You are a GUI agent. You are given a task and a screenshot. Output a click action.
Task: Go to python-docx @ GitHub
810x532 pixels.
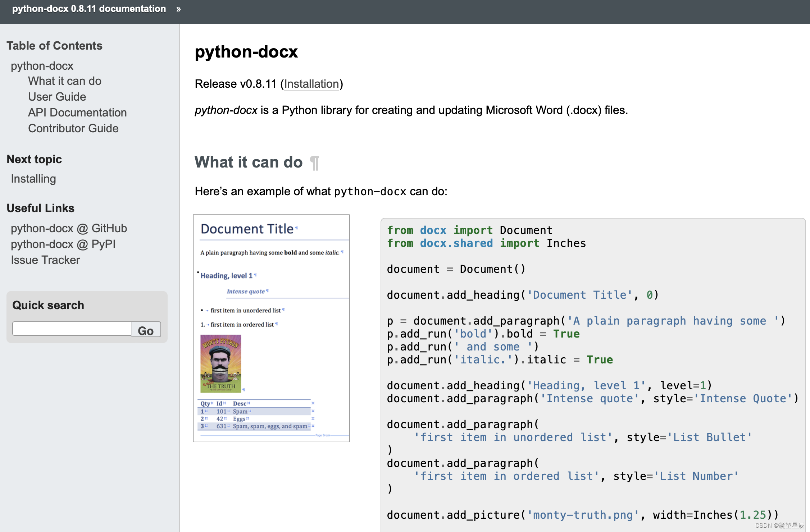(69, 228)
